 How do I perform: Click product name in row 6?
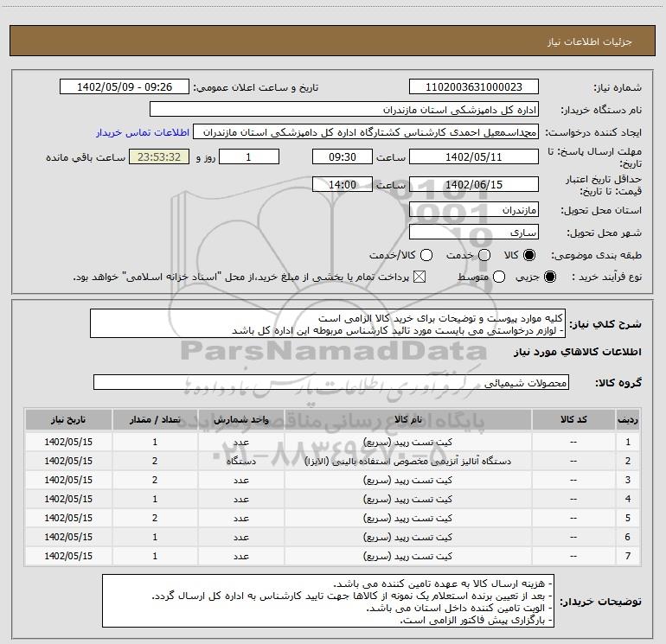(x=407, y=537)
